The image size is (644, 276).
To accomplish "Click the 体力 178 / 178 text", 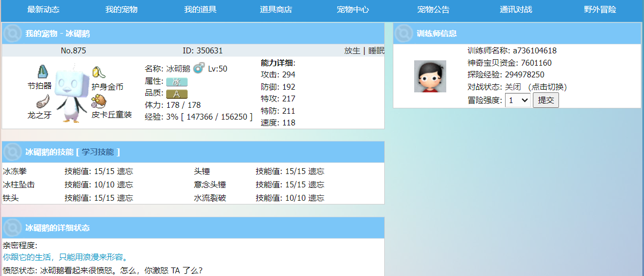I will click(x=173, y=105).
